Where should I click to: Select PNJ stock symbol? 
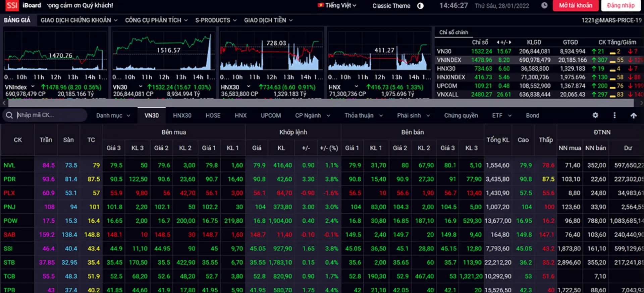9,207
